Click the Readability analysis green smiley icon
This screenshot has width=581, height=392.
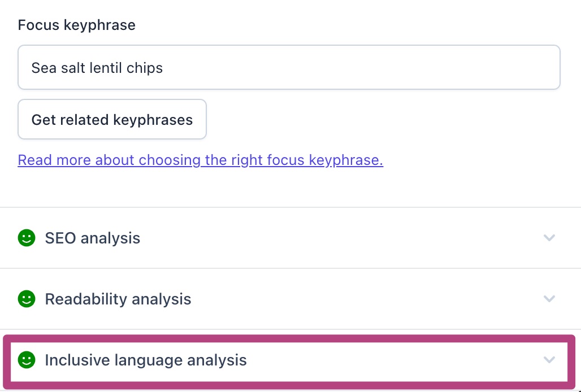click(27, 299)
